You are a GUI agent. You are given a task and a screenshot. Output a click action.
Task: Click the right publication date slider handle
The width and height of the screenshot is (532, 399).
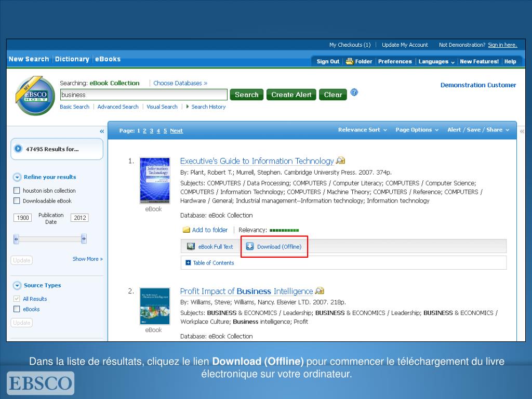click(x=84, y=239)
